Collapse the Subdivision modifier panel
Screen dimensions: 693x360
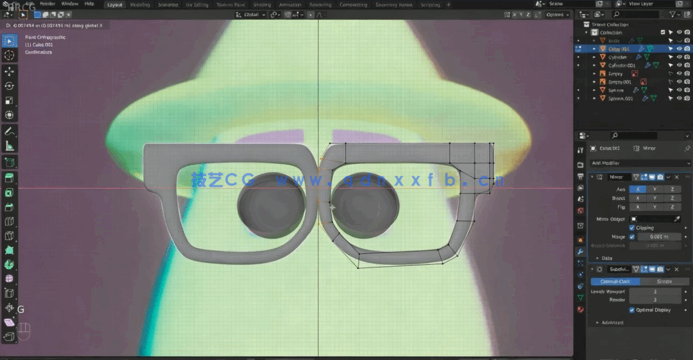(x=592, y=269)
